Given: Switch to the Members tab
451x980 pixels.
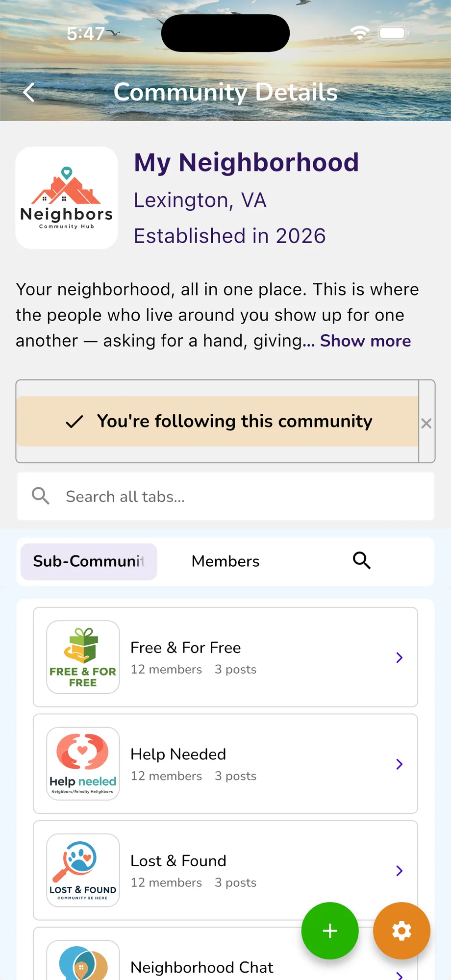Looking at the screenshot, I should pyautogui.click(x=225, y=561).
